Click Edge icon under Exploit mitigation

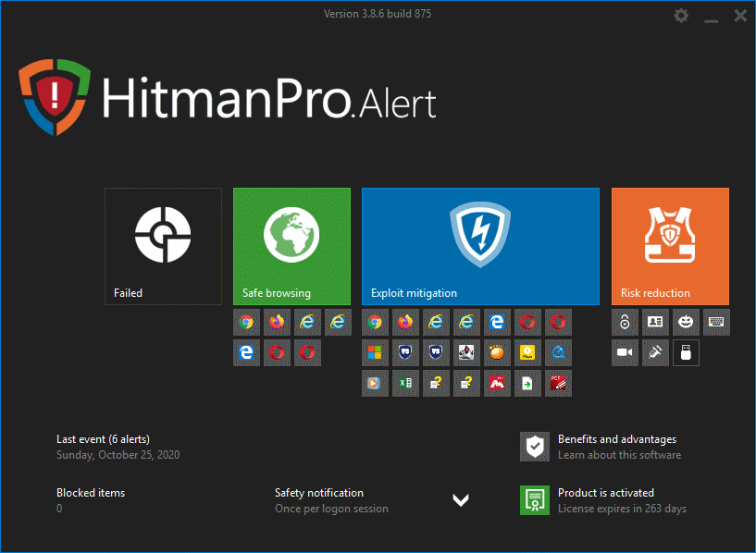click(x=497, y=322)
